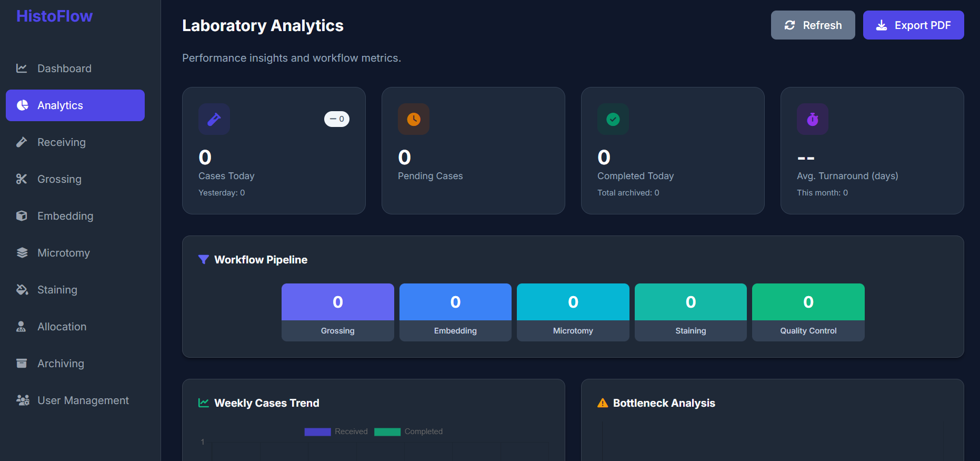Open Dashboard in the sidebar
Image resolution: width=980 pixels, height=461 pixels.
tap(75, 68)
